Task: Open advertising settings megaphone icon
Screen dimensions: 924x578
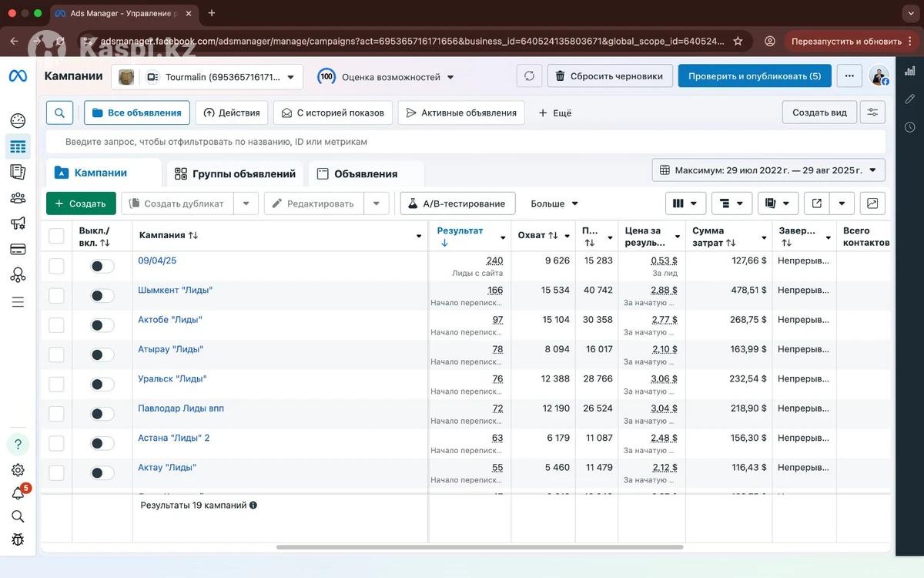Action: pos(18,223)
